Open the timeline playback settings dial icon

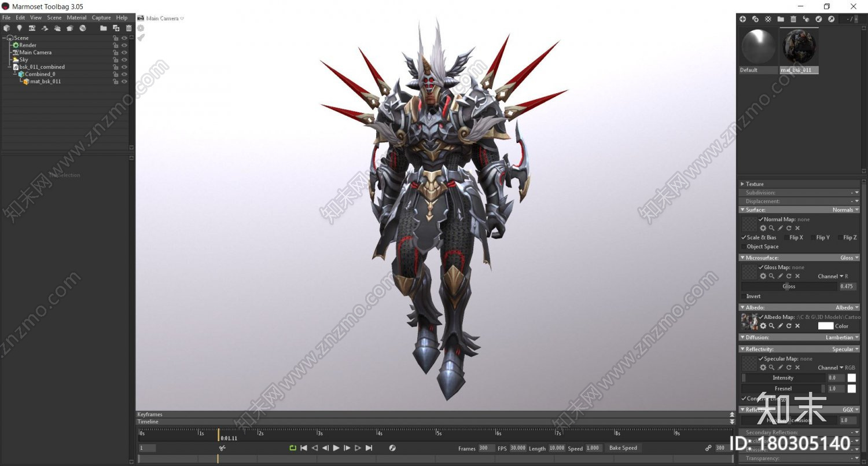pyautogui.click(x=392, y=448)
